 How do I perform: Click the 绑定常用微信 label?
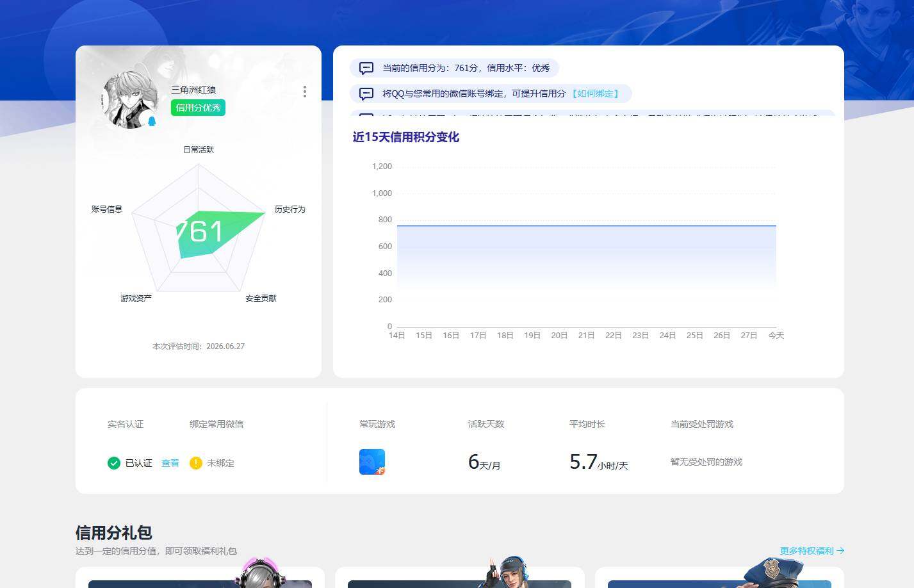click(x=216, y=424)
